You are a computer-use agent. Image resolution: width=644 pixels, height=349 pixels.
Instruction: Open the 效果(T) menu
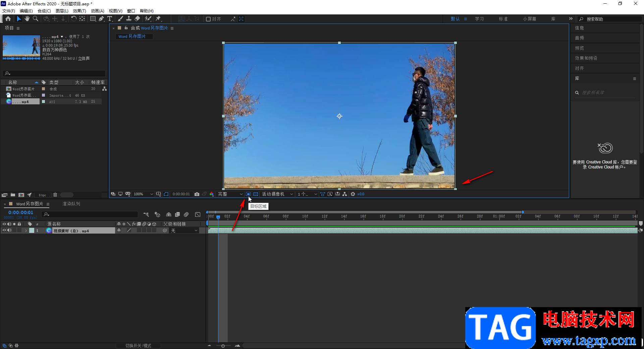[x=79, y=11]
